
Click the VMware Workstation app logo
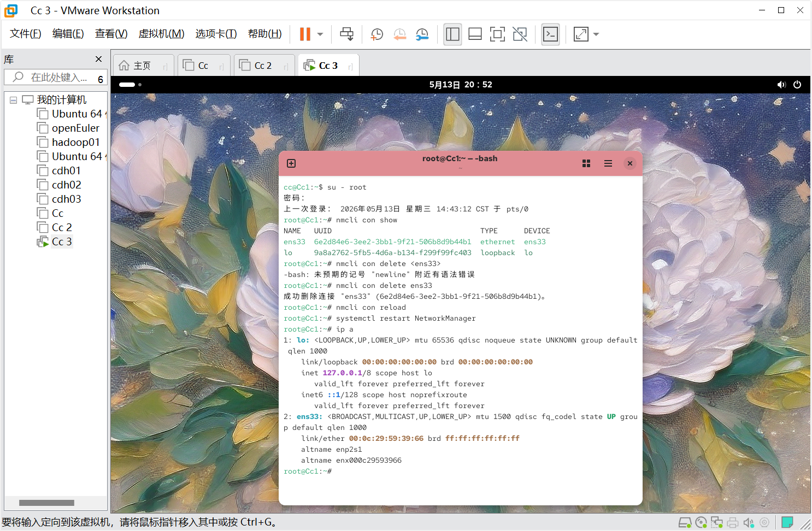pyautogui.click(x=11, y=10)
